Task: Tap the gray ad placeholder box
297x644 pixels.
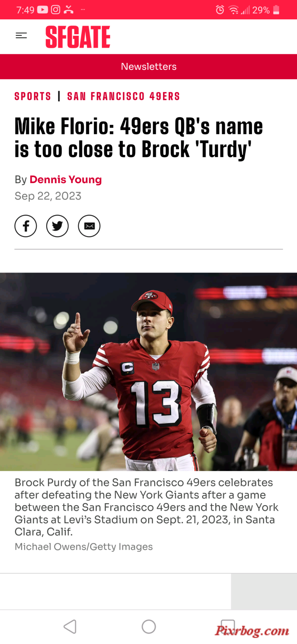Action: tap(264, 591)
